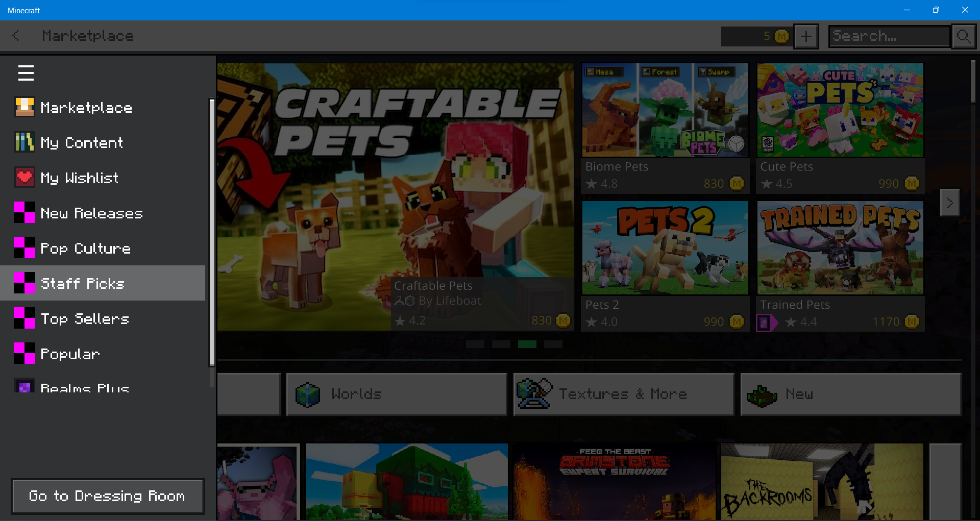Click the Pop Culture icon in sidebar
980x521 pixels.
(x=24, y=248)
